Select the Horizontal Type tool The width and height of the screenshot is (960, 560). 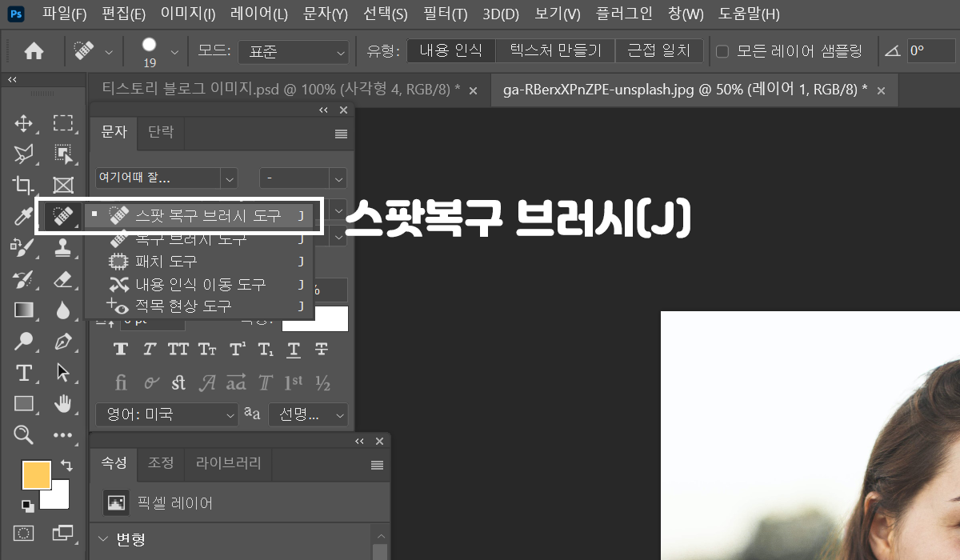[x=24, y=373]
